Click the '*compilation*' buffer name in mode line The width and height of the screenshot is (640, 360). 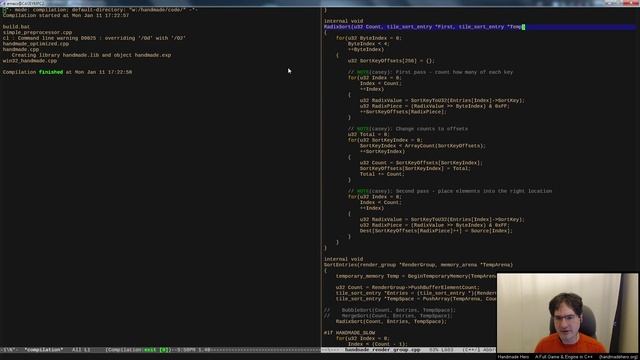(x=44, y=350)
